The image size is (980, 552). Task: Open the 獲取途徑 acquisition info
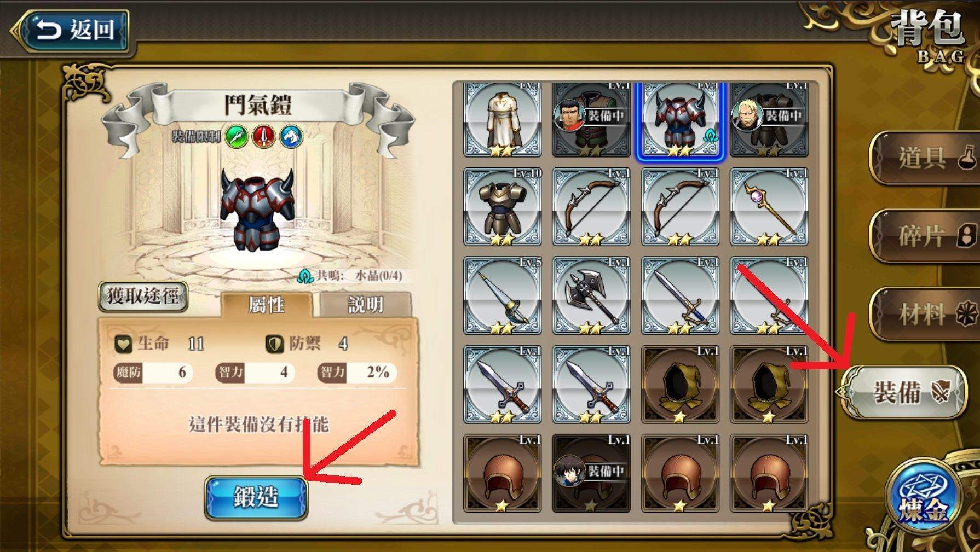click(143, 297)
